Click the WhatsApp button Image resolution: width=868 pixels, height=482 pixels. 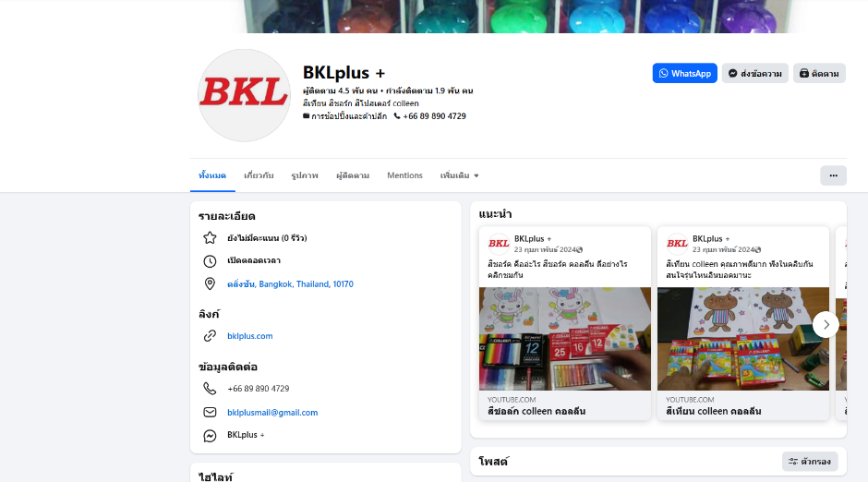(685, 73)
